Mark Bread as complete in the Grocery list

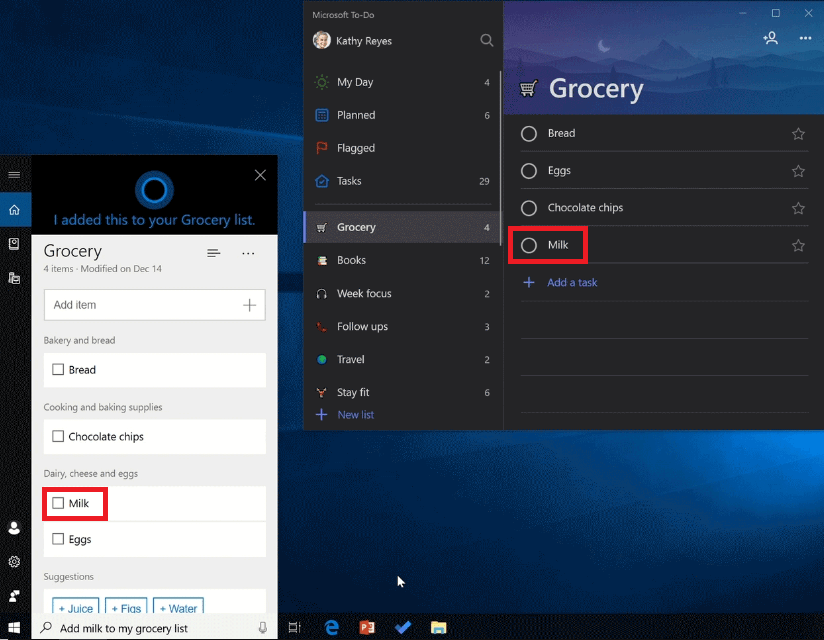[529, 133]
